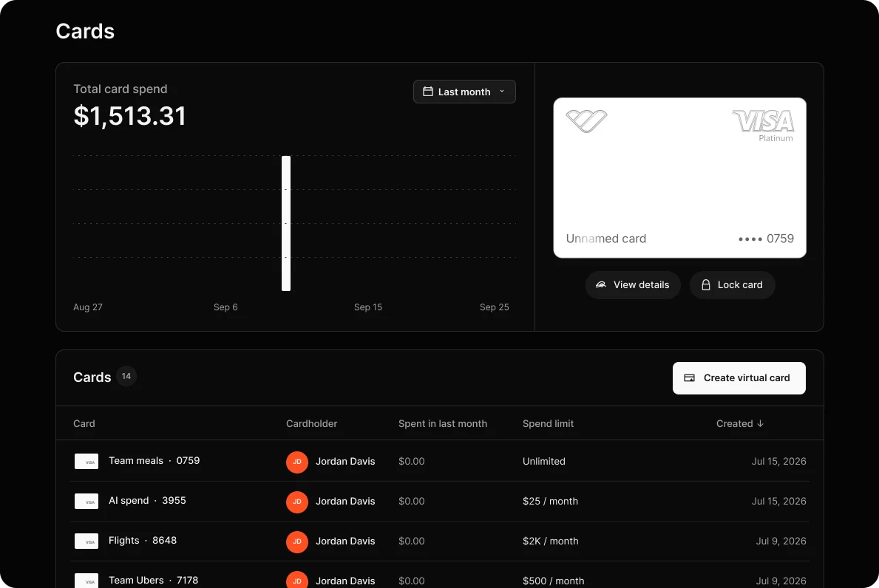The height and width of the screenshot is (588, 879).
Task: Click the Unlimited spend limit cell
Action: click(544, 462)
